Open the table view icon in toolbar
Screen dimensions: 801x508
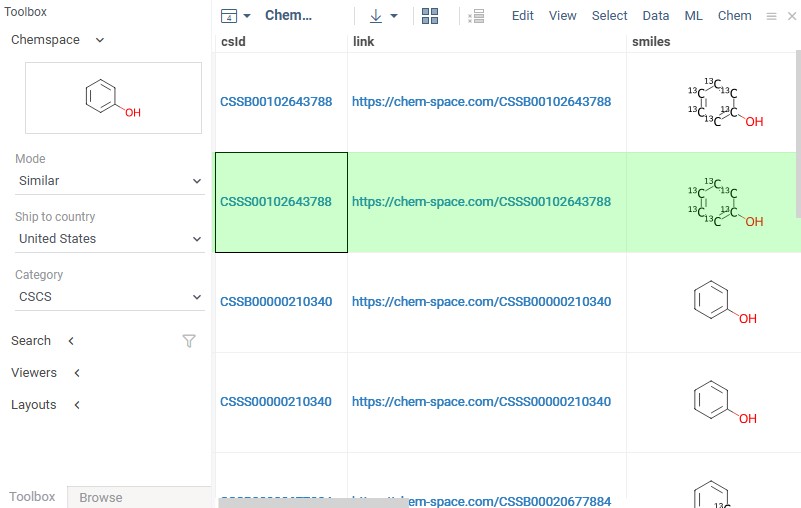(229, 16)
